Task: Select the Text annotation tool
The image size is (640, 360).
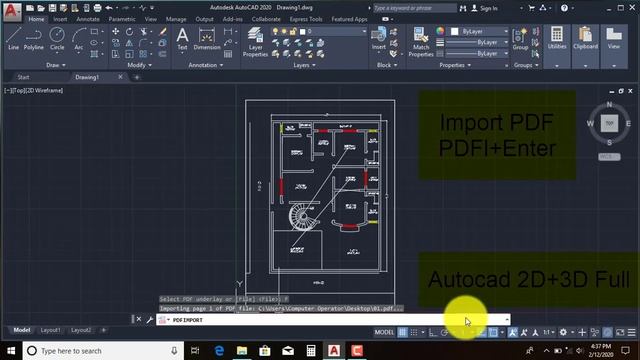Action: [x=182, y=39]
